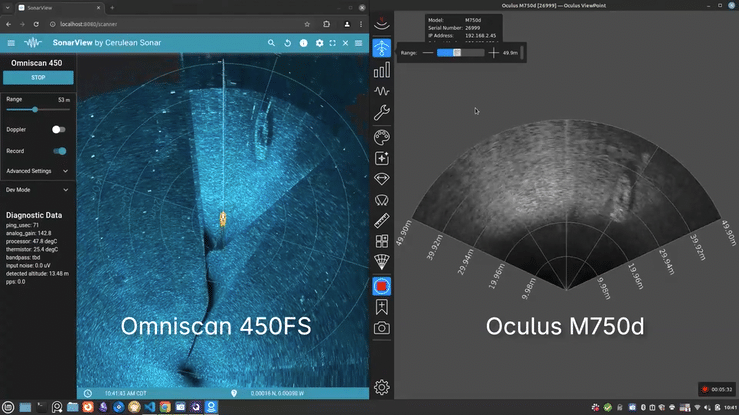
Task: Click the search icon in SonarView header
Action: click(x=271, y=43)
